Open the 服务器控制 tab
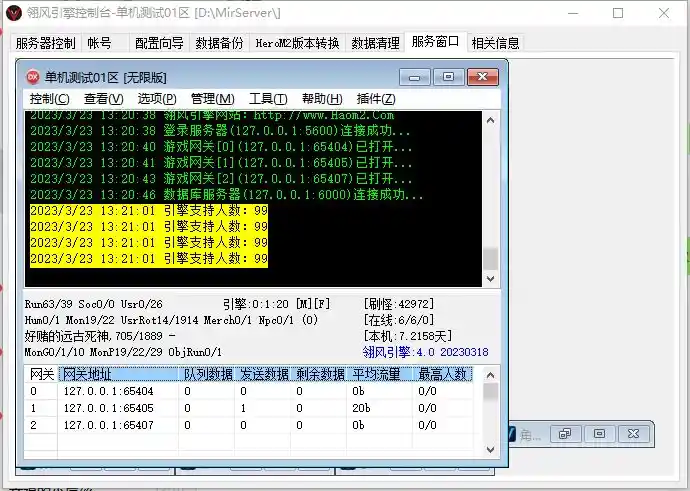 click(45, 43)
